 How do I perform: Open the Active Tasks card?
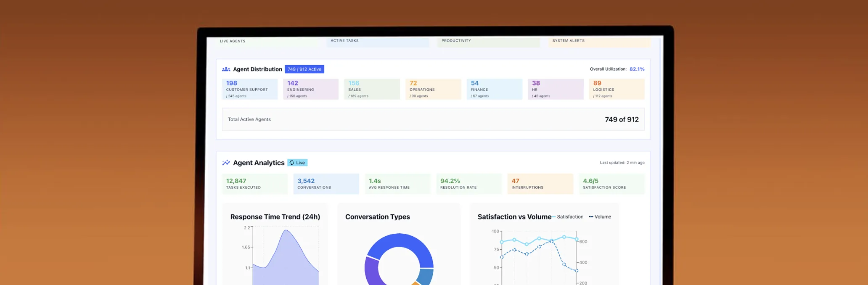[x=378, y=42]
